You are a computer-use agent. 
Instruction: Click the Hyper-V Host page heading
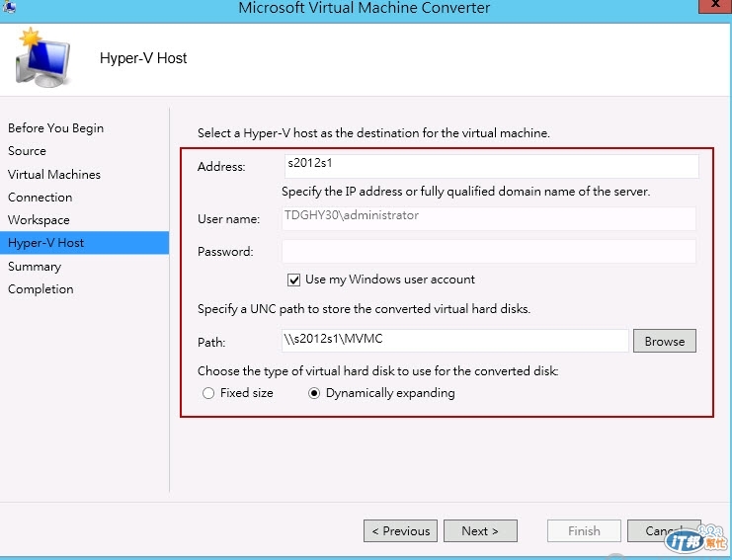pyautogui.click(x=143, y=58)
